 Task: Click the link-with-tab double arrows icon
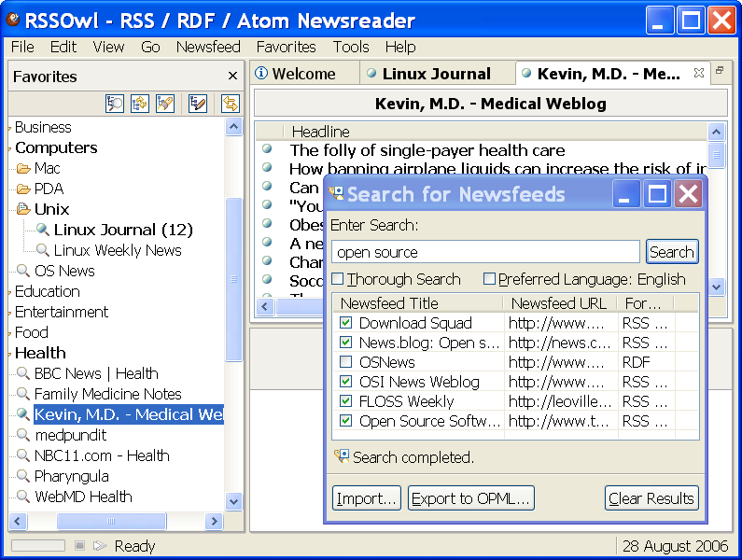coord(230,104)
